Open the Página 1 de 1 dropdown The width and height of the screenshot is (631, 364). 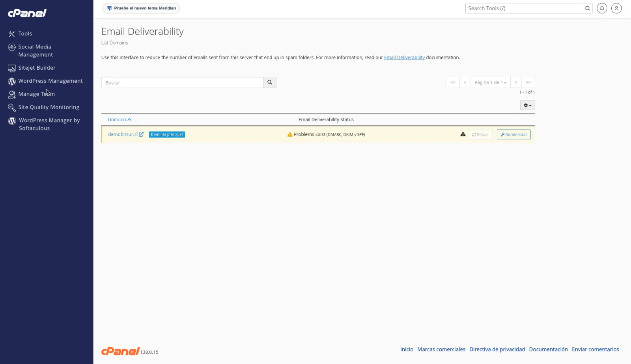tap(490, 83)
